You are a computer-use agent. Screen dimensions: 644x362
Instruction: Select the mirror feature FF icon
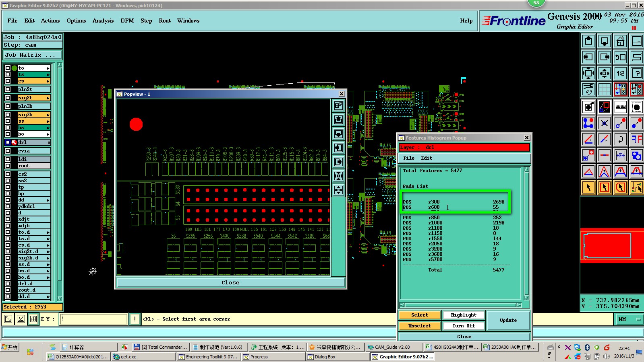pos(637,139)
